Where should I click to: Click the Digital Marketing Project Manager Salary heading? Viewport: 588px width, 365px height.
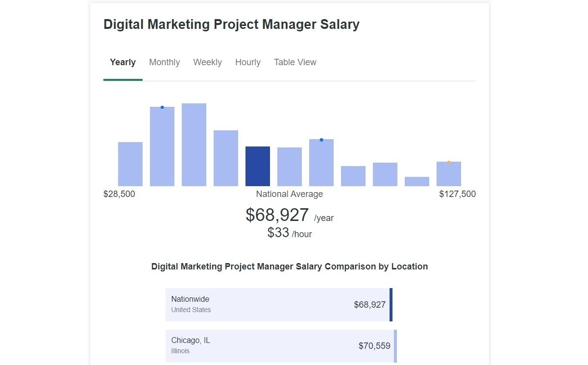pos(231,24)
